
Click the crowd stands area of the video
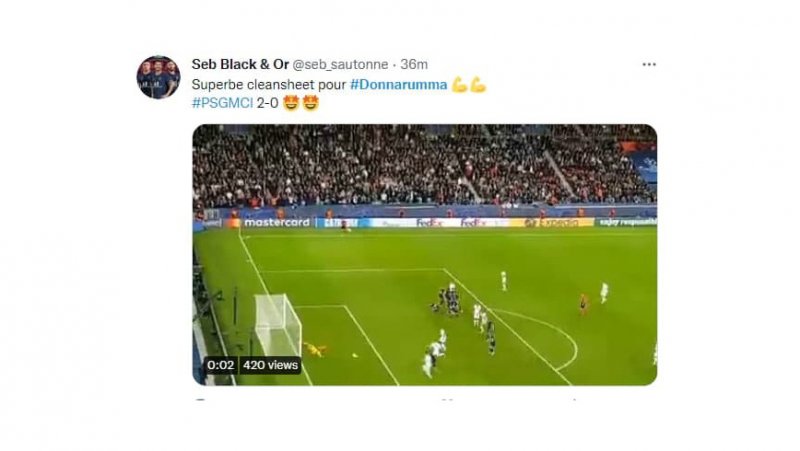click(424, 166)
